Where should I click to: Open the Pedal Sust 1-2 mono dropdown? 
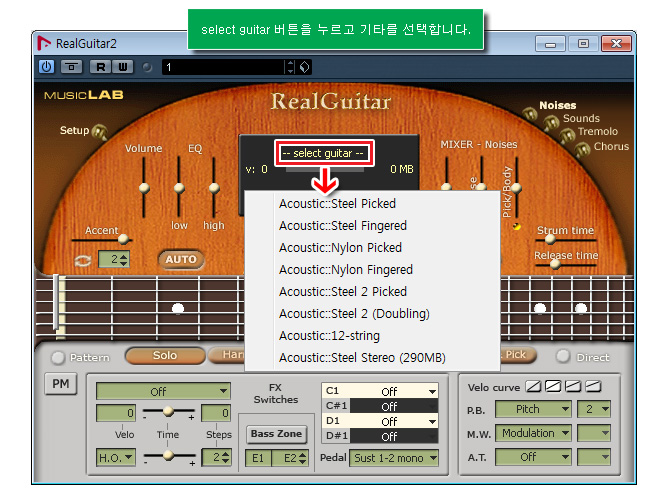point(394,458)
